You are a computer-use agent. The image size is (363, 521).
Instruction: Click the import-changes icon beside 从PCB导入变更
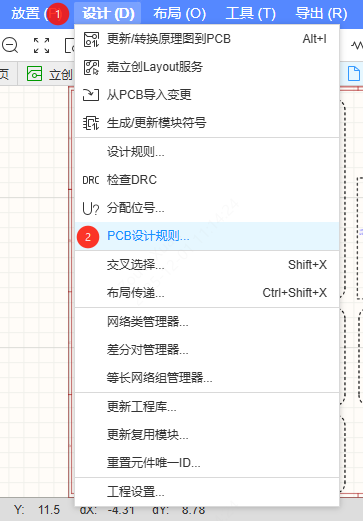click(x=91, y=95)
